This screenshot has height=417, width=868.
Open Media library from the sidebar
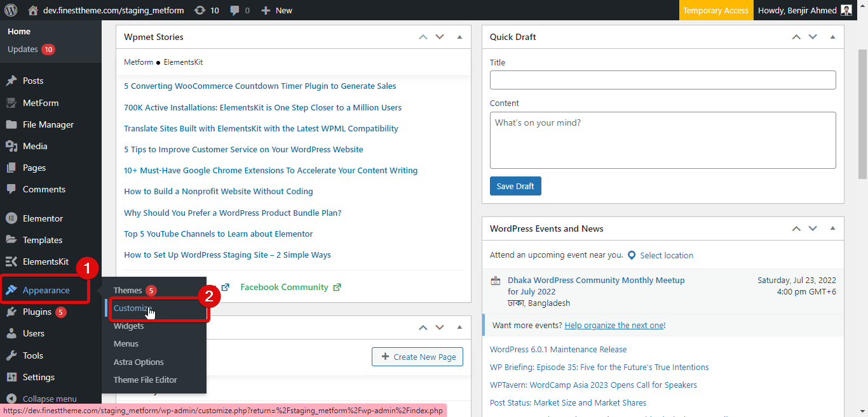pyautogui.click(x=36, y=145)
